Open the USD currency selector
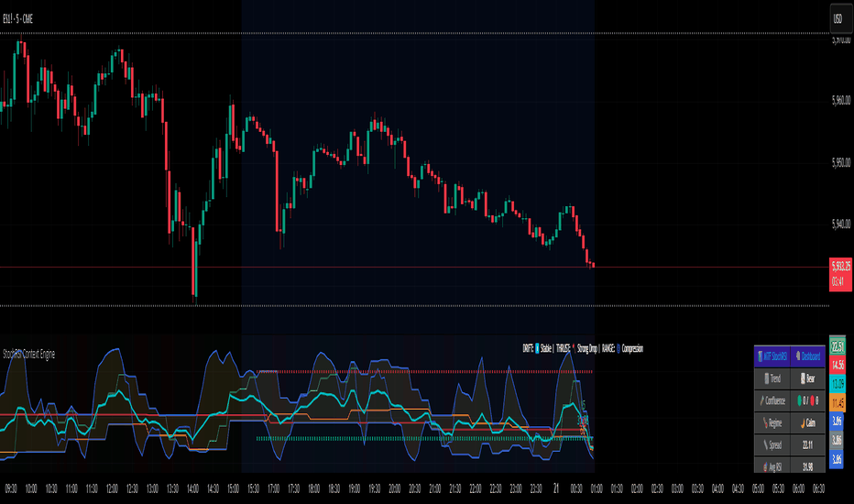The width and height of the screenshot is (854, 504). 838,18
